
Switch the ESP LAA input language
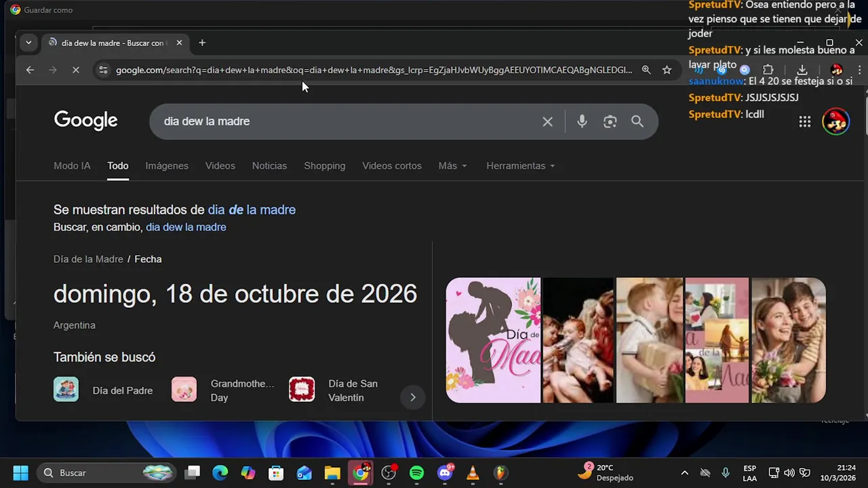pos(749,472)
